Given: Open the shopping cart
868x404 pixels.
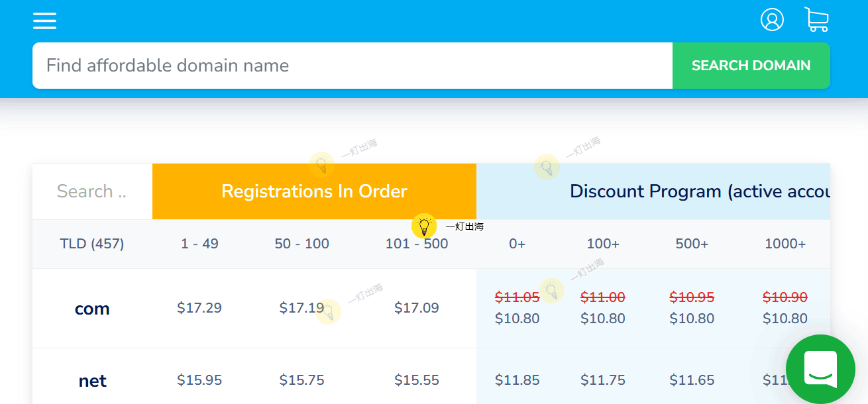Looking at the screenshot, I should (816, 20).
